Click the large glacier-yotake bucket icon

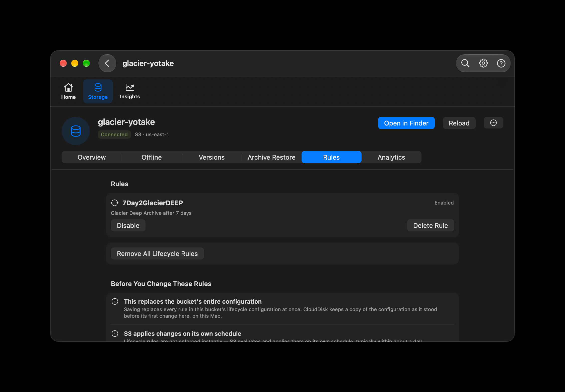(x=76, y=131)
